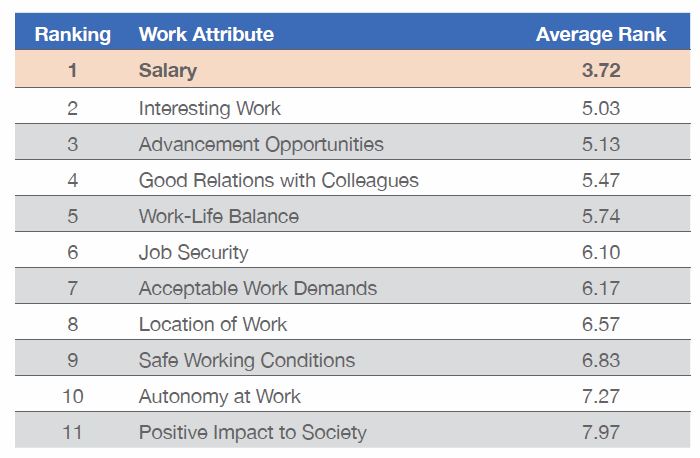Click the 5.03 average rank value

point(601,108)
